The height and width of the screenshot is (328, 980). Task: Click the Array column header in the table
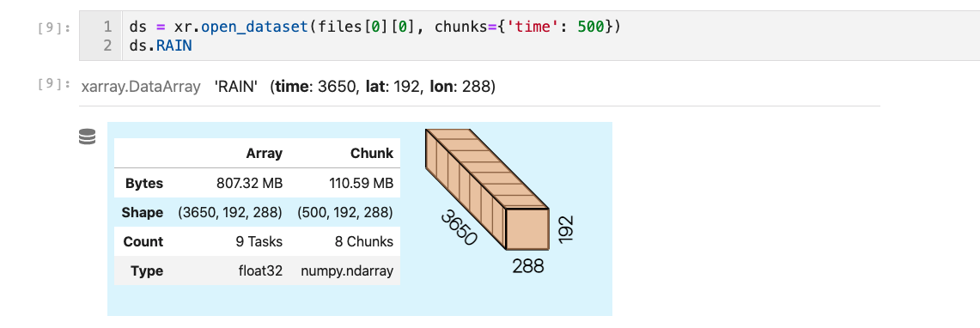point(264,153)
